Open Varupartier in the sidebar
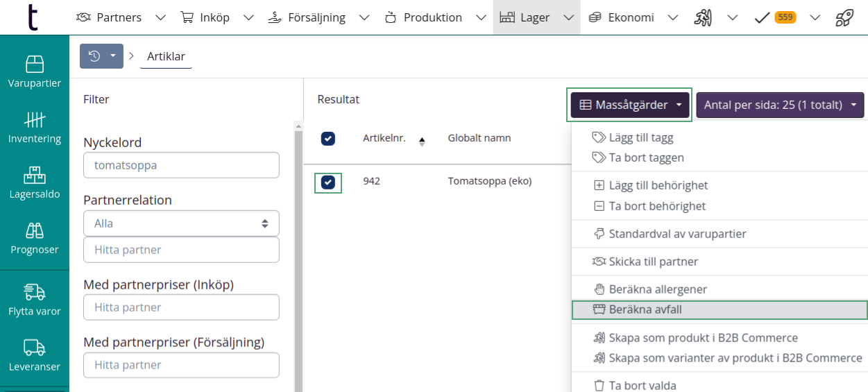Viewport: 868px width, 392px height. coord(35,72)
